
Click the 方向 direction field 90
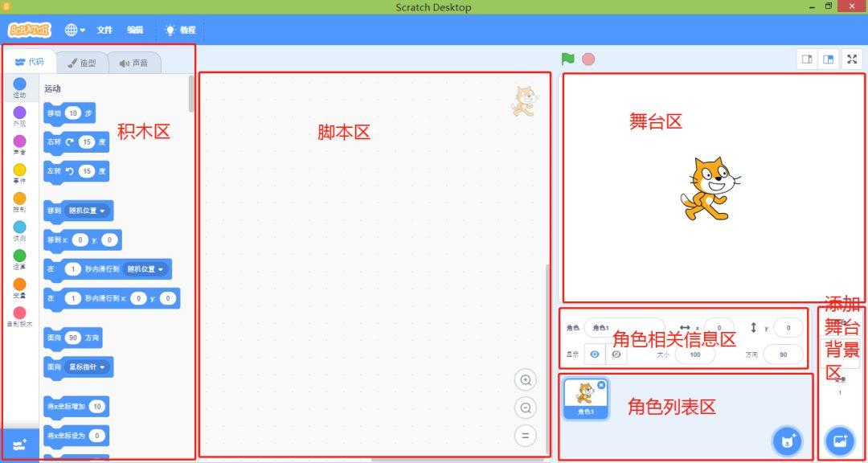(x=783, y=354)
